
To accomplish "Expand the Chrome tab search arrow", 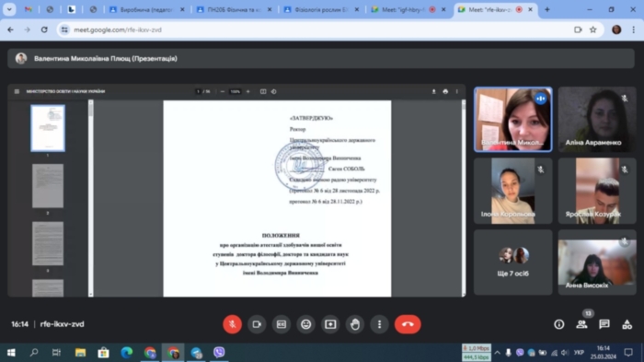I will pyautogui.click(x=9, y=9).
